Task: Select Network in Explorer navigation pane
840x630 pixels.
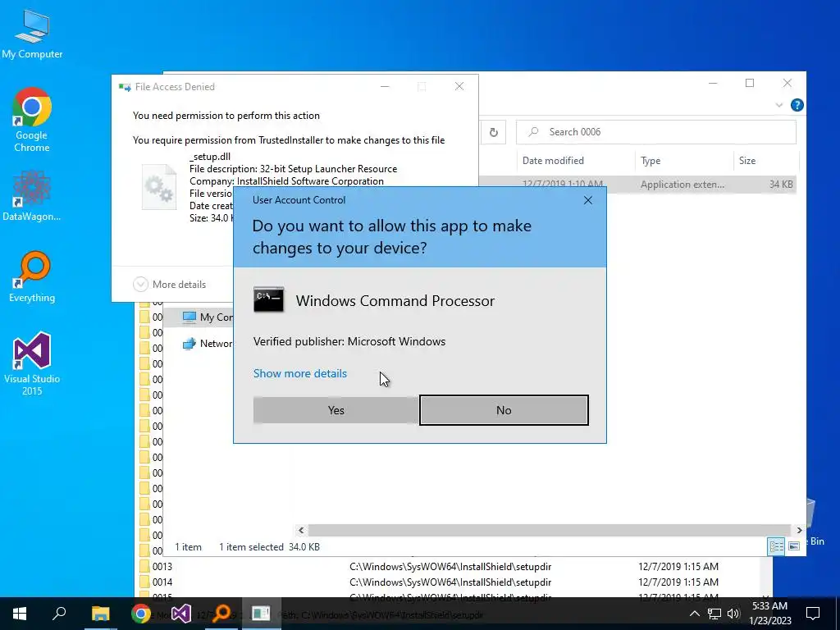Action: (x=208, y=344)
